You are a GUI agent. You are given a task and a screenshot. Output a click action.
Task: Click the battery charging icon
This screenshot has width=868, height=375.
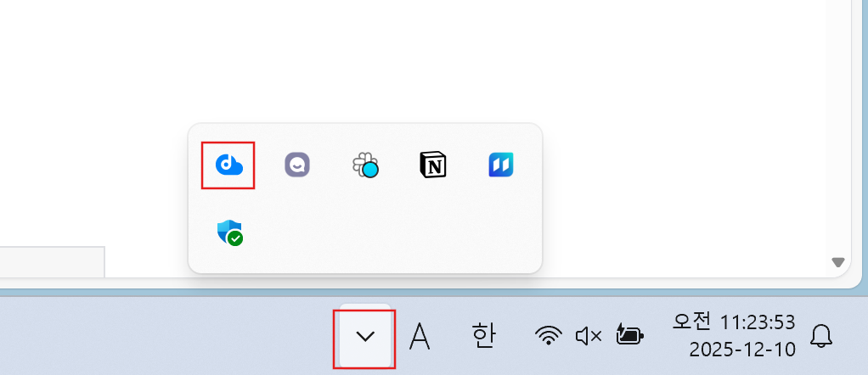[x=629, y=335]
